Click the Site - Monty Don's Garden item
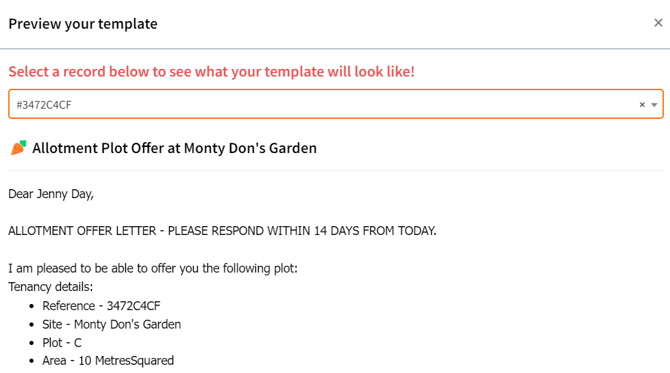This screenshot has width=670, height=373. tap(112, 324)
